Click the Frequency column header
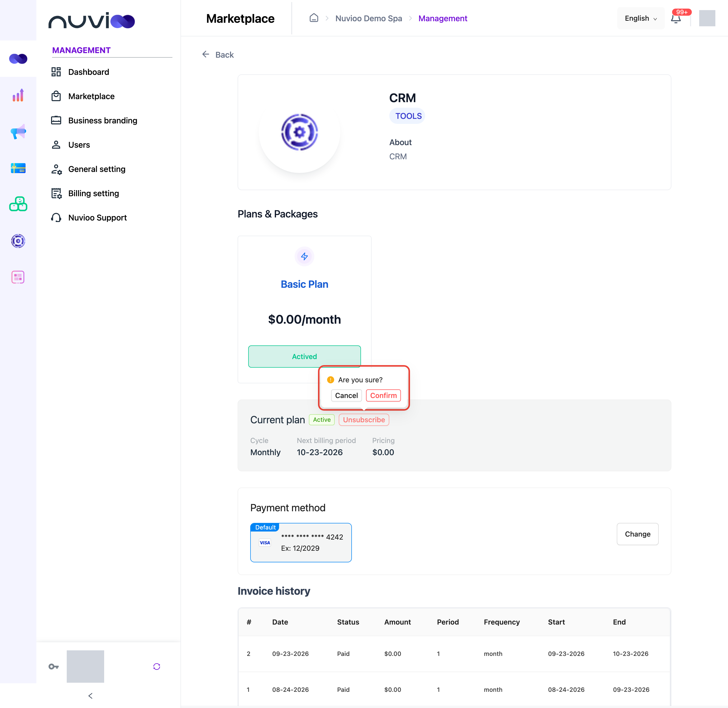This screenshot has height=708, width=728. (502, 622)
